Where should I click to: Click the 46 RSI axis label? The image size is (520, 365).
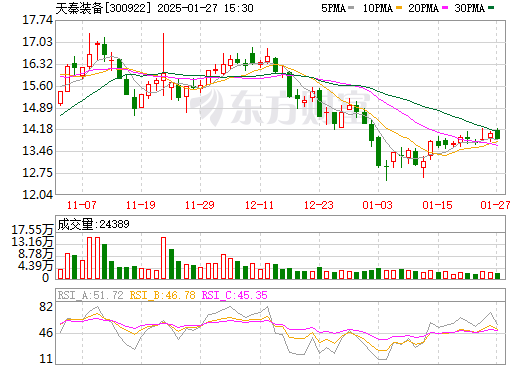46,333
